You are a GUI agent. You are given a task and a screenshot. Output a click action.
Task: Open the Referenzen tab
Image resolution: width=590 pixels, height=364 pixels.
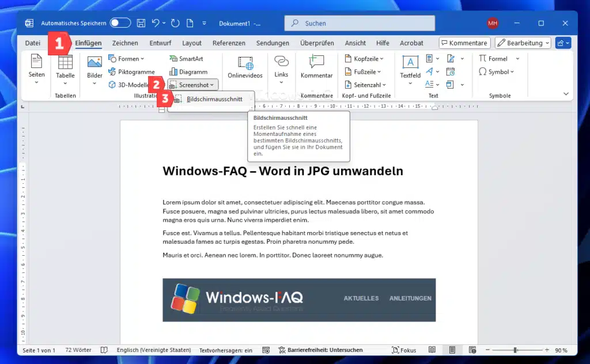[229, 43]
